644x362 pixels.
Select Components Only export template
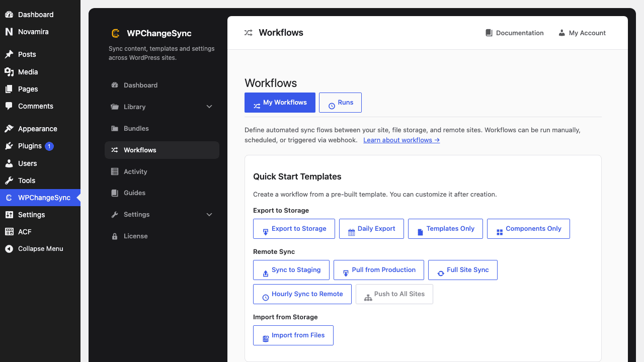(x=528, y=229)
